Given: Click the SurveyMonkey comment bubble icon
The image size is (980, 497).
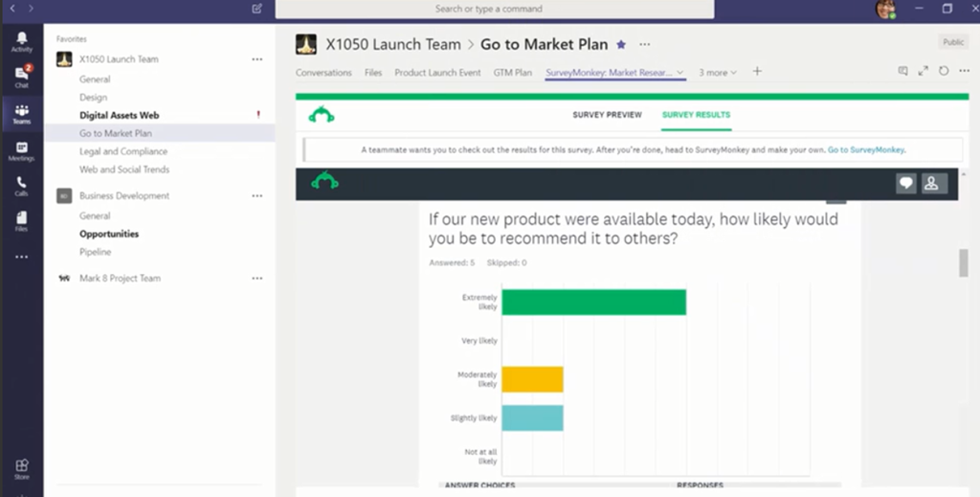Looking at the screenshot, I should click(906, 184).
